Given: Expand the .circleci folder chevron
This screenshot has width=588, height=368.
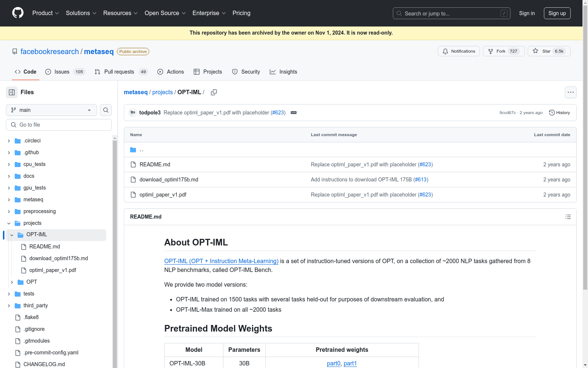Looking at the screenshot, I should 9,141.
